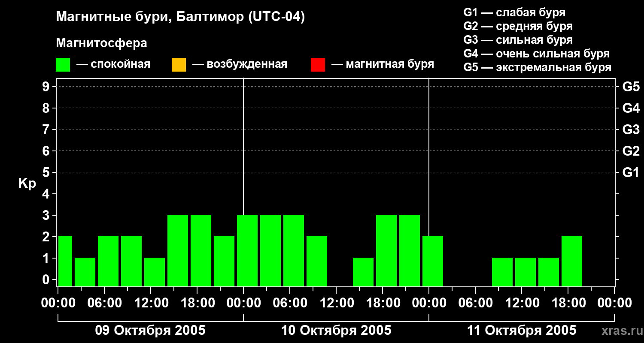Select the 'Магнитосфера' legend heading
Screen dimensions: 644x343
pos(101,43)
